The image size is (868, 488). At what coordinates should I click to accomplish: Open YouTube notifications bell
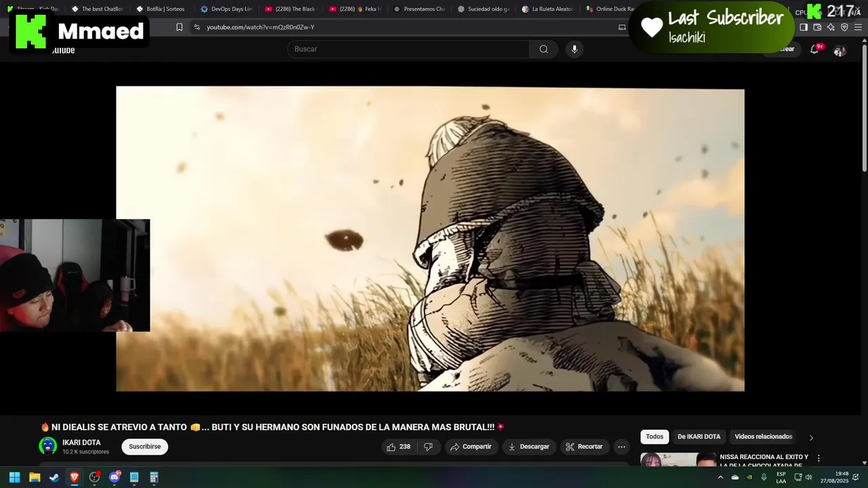click(x=814, y=49)
